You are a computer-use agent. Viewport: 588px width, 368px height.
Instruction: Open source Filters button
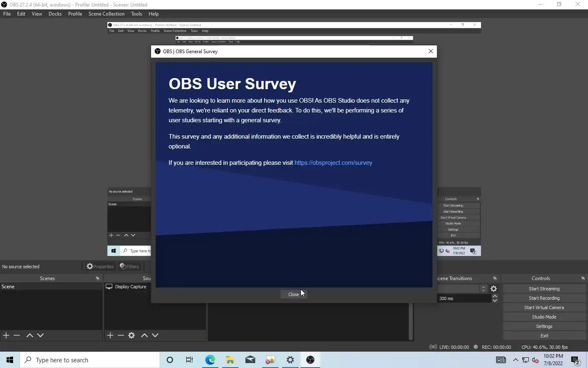pyautogui.click(x=129, y=267)
